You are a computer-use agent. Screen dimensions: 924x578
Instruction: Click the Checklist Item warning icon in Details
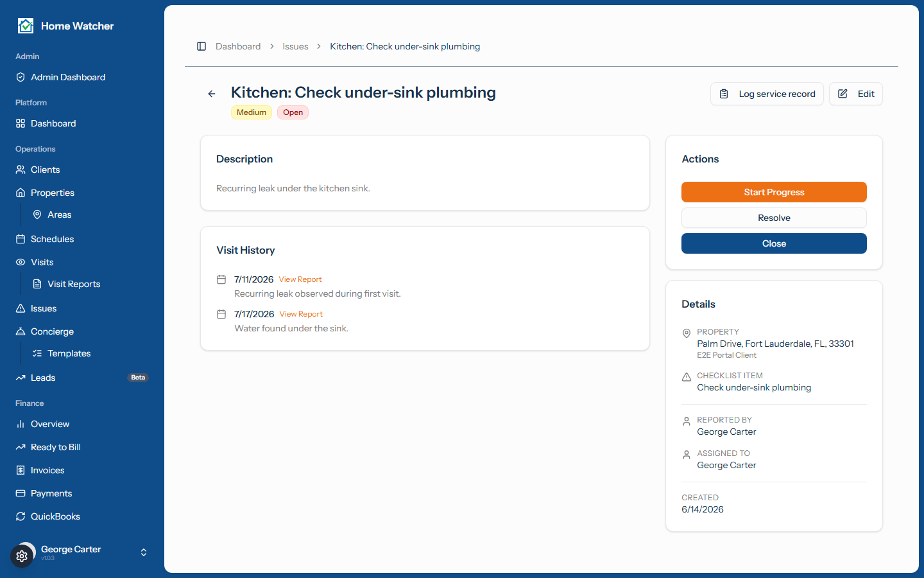pos(687,376)
